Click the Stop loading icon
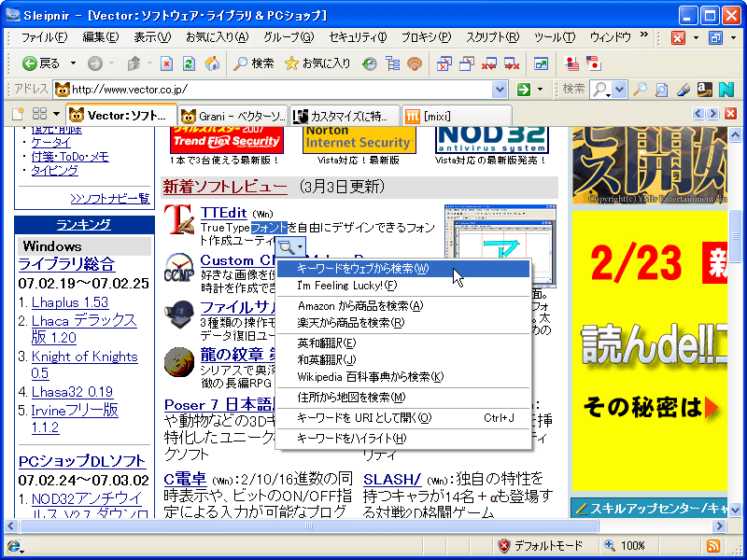Image resolution: width=747 pixels, height=560 pixels. tap(166, 63)
